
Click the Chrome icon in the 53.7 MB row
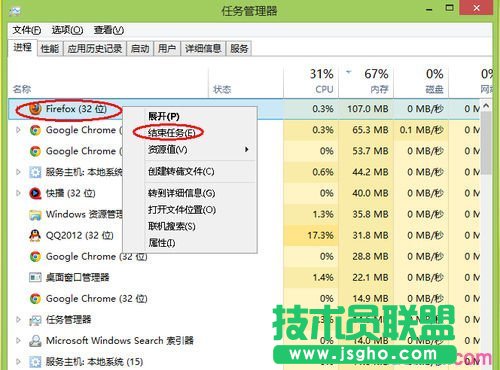coord(35,151)
